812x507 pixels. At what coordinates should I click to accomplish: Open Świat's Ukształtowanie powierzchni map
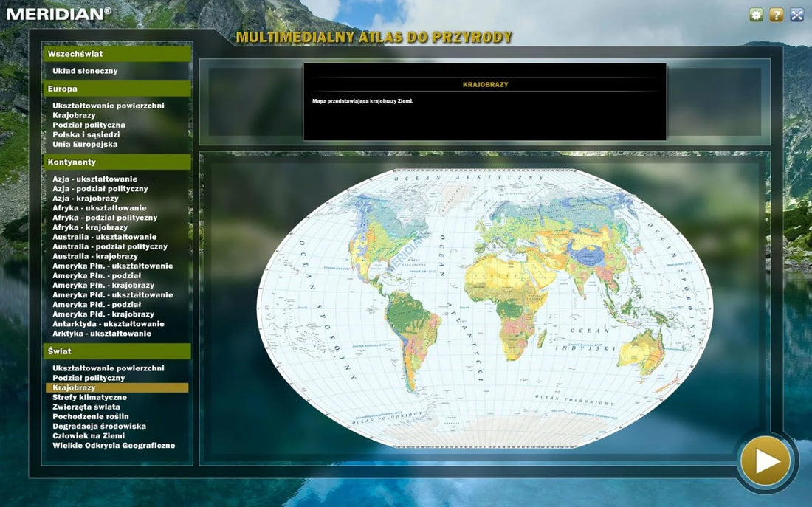(109, 368)
